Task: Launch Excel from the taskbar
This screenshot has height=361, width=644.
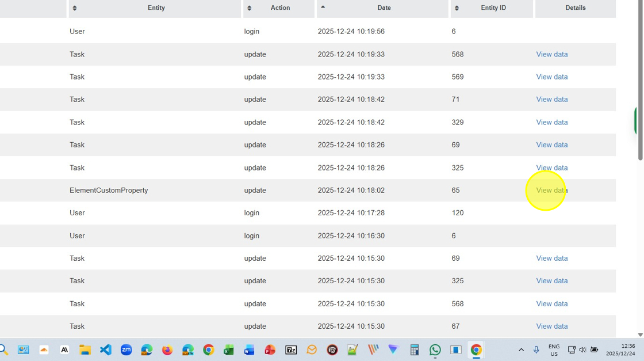Action: click(x=229, y=349)
